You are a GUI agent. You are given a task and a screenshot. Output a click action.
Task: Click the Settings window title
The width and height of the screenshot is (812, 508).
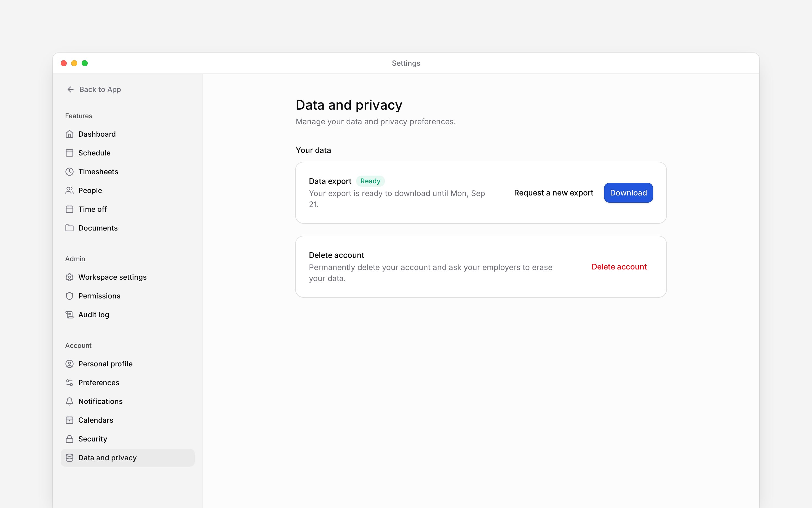point(406,63)
